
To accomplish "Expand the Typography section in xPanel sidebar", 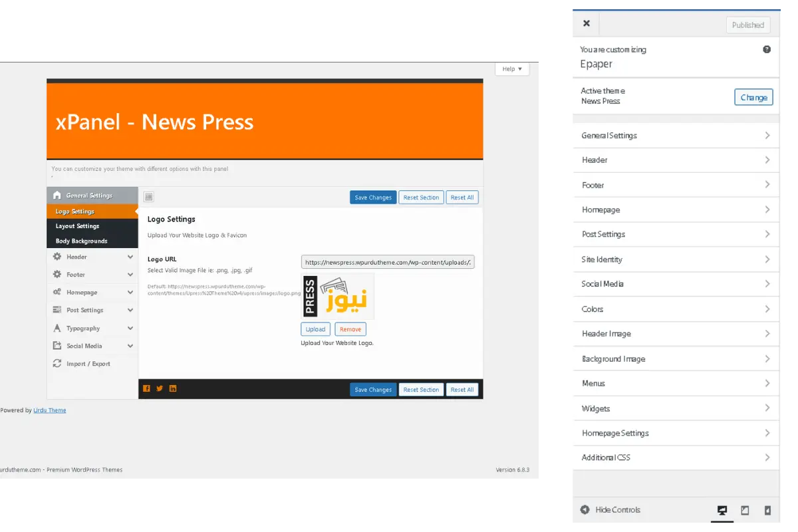I will 92,329.
